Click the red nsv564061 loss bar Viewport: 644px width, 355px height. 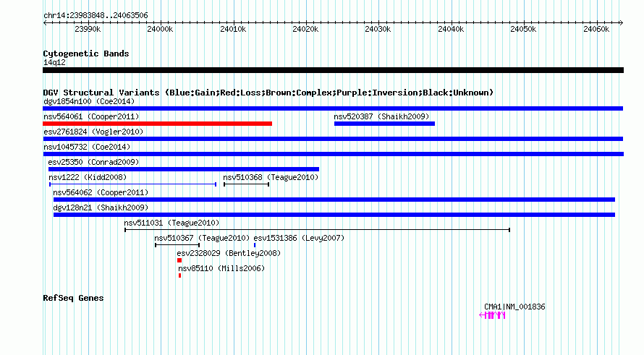157,124
